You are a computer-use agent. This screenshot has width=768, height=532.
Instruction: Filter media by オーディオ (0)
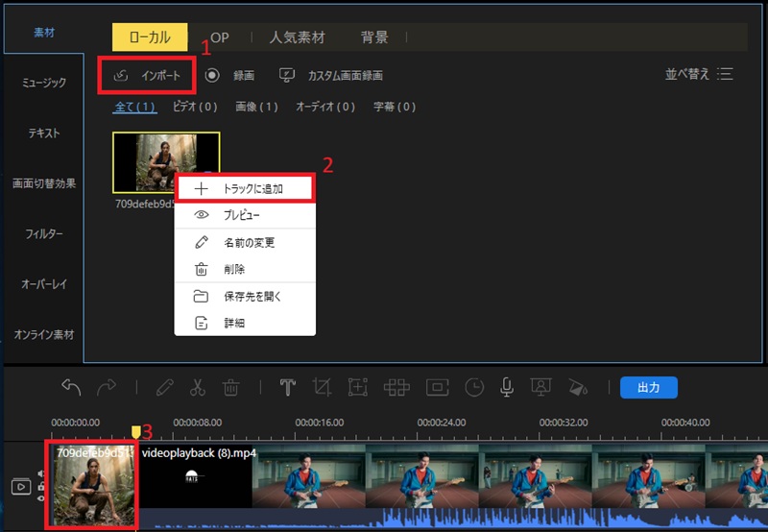point(325,107)
